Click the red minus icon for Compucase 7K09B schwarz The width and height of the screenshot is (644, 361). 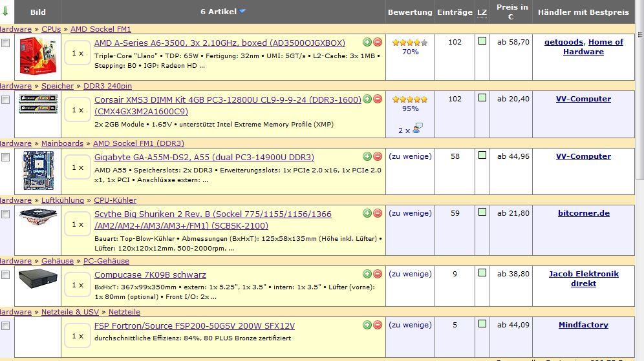pyautogui.click(x=378, y=274)
